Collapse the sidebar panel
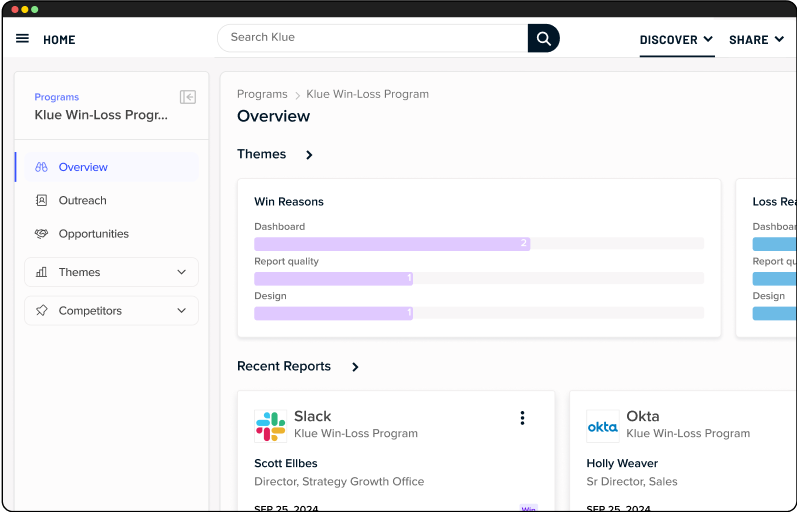 click(x=187, y=97)
